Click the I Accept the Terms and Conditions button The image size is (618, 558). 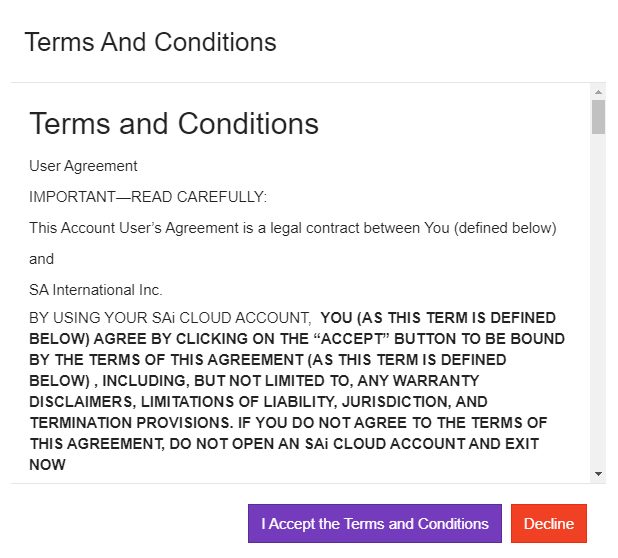click(375, 524)
